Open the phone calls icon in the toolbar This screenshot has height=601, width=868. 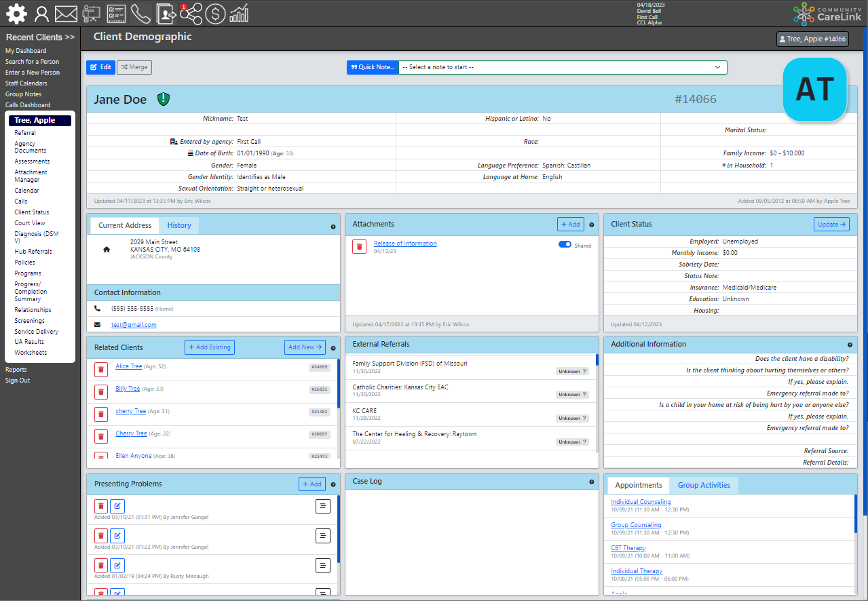140,14
